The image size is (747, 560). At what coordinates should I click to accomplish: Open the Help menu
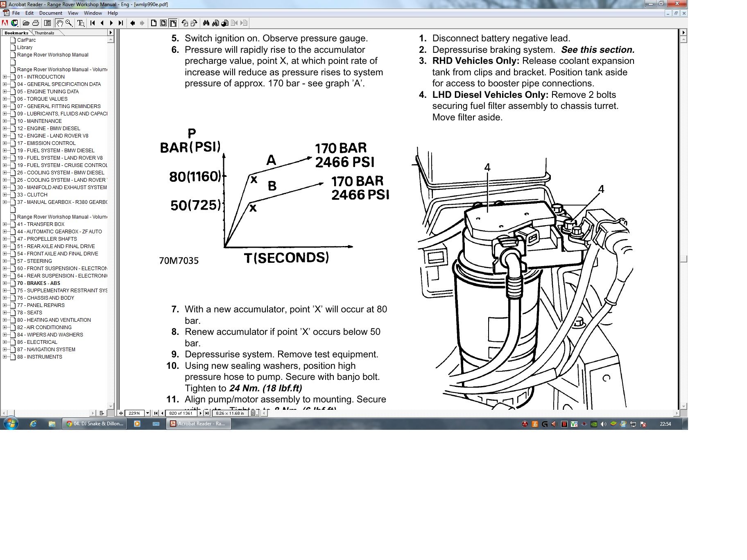pyautogui.click(x=113, y=13)
